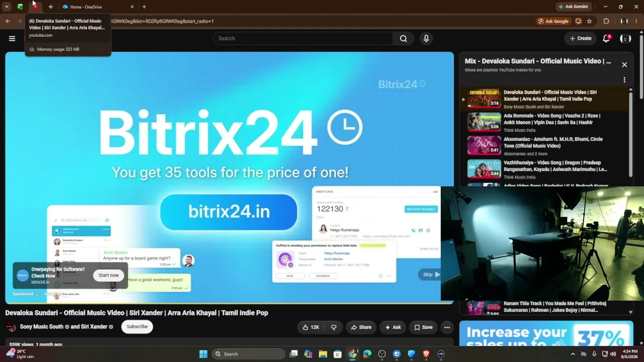Image resolution: width=644 pixels, height=362 pixels.
Task: Click the search magnifier button
Action: click(x=404, y=38)
